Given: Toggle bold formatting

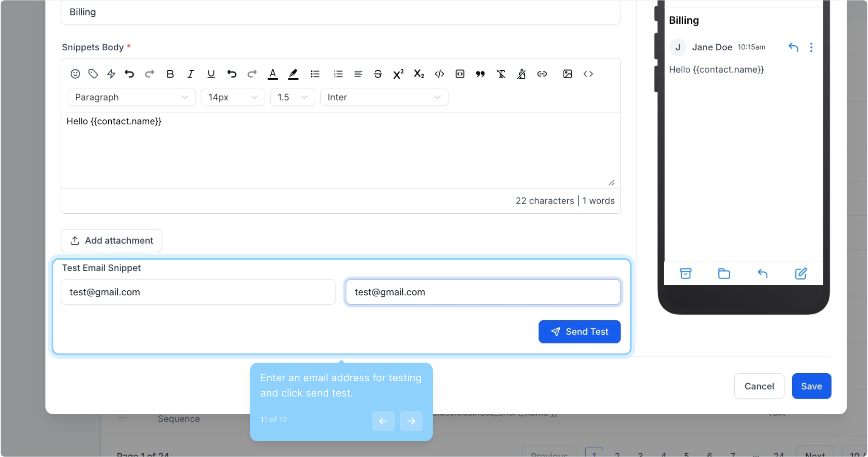Looking at the screenshot, I should click(170, 74).
